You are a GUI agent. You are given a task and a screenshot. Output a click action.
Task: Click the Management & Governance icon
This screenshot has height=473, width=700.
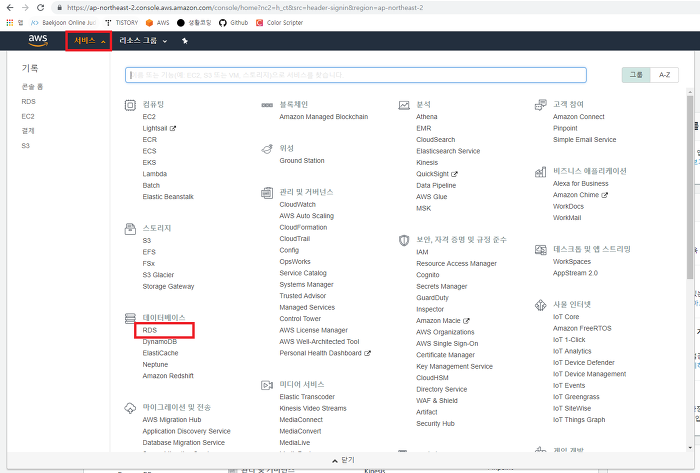267,193
